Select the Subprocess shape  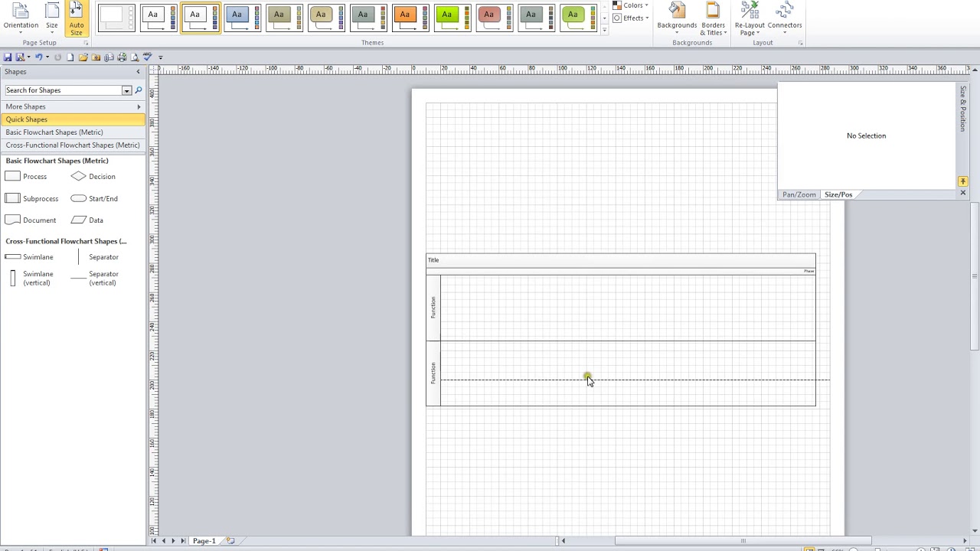pyautogui.click(x=31, y=199)
